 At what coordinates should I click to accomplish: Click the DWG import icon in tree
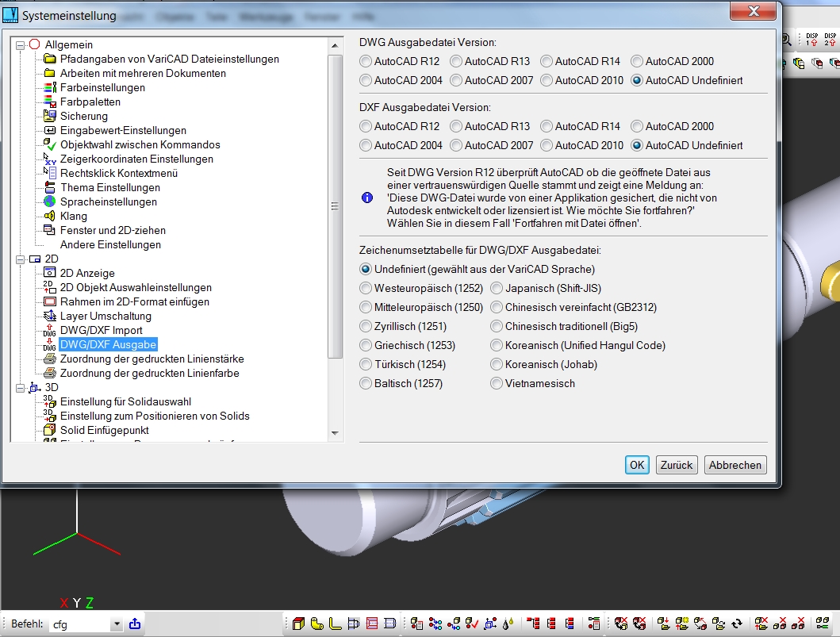click(49, 330)
